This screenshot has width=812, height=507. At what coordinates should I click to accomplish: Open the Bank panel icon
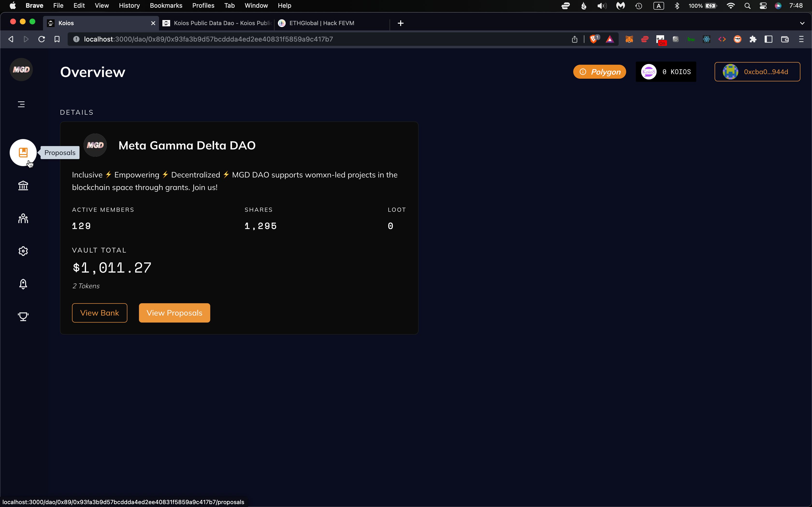pos(23,185)
